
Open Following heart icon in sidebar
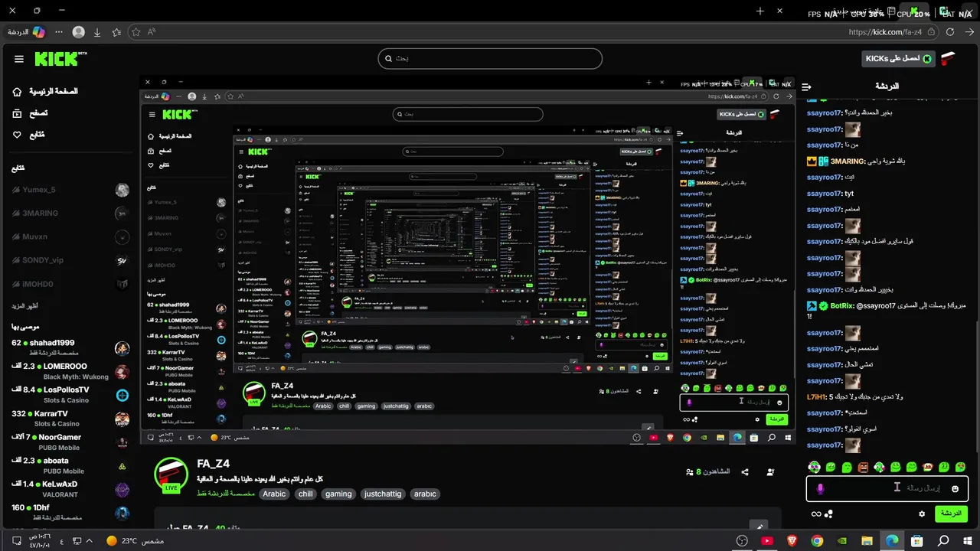pos(17,135)
